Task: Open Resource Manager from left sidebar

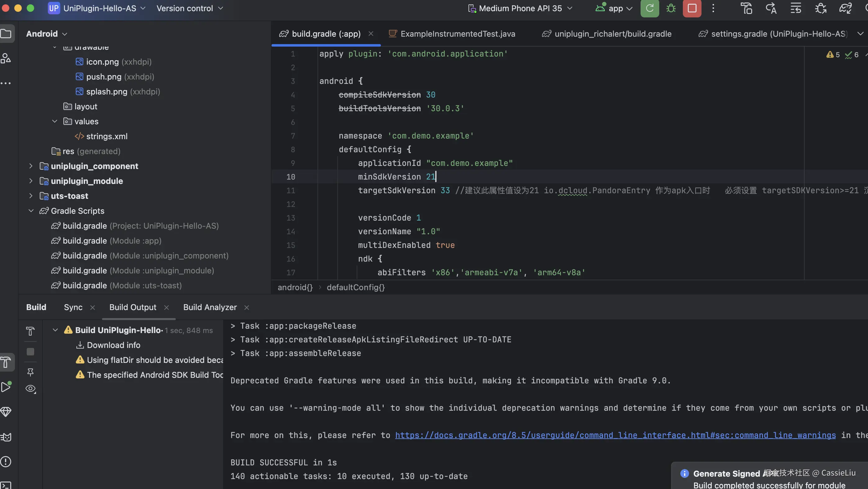Action: pos(6,58)
